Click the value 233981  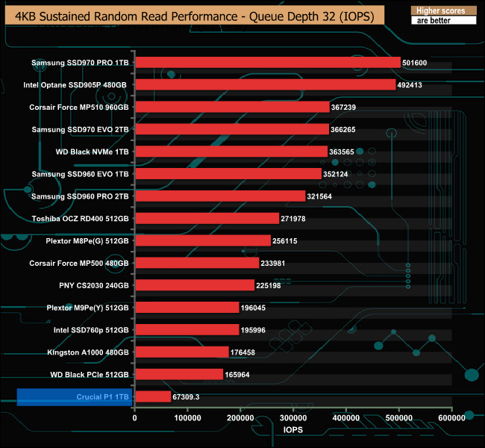tap(273, 264)
